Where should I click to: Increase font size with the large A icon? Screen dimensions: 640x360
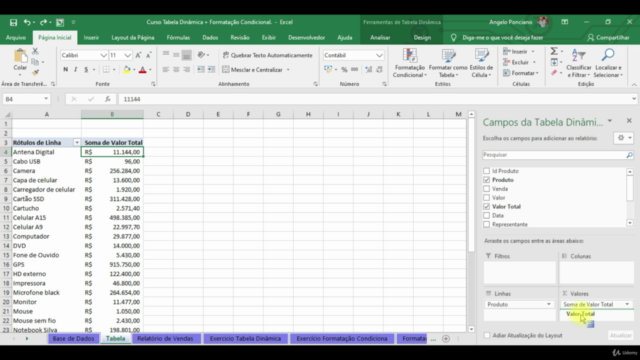click(138, 55)
